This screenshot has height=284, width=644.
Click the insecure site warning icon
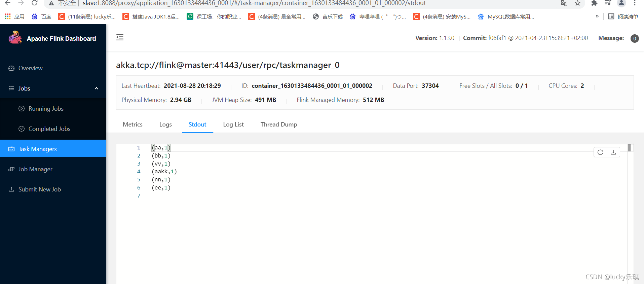(51, 3)
